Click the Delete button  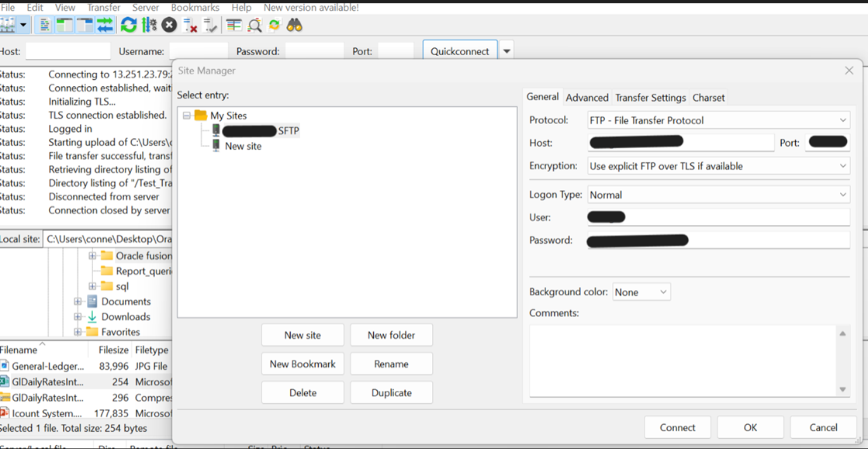[303, 392]
